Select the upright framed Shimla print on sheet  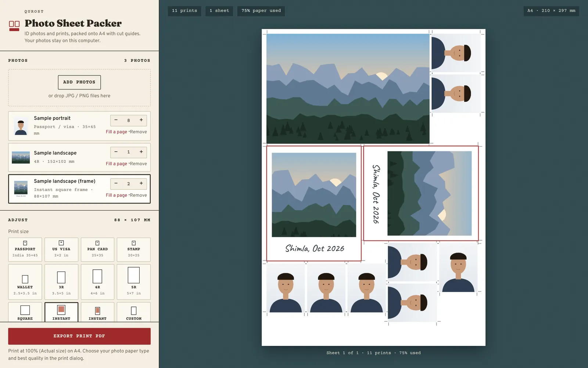coord(314,204)
